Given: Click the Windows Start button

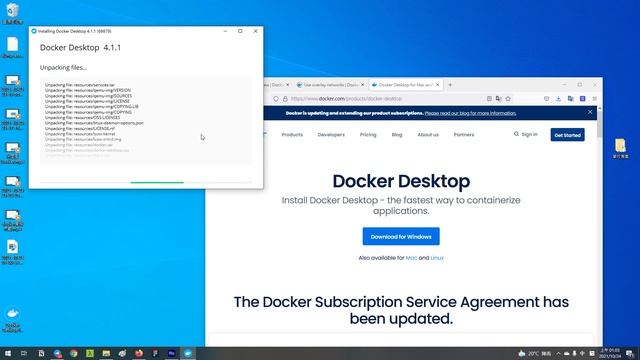Looking at the screenshot, I should point(7,353).
